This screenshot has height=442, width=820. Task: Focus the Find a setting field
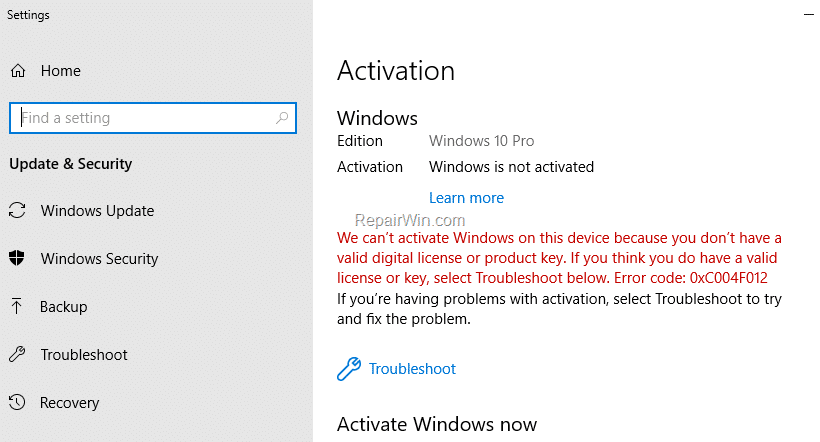tap(153, 118)
